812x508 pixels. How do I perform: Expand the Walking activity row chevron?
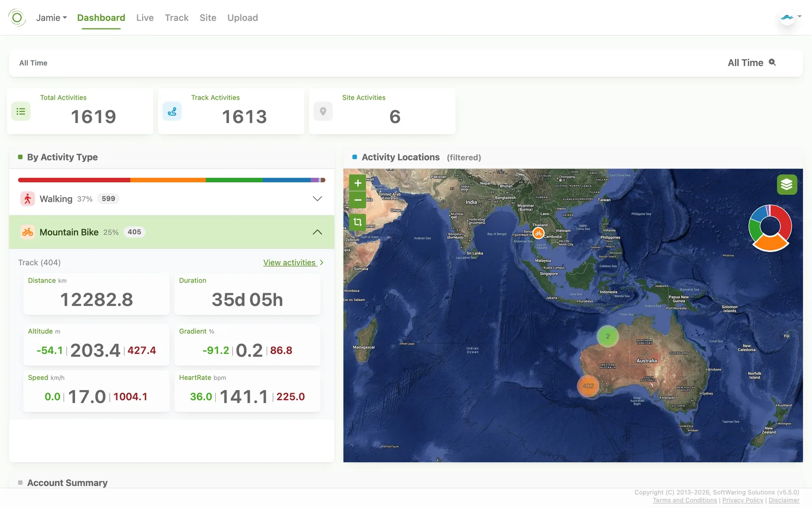[x=317, y=199]
